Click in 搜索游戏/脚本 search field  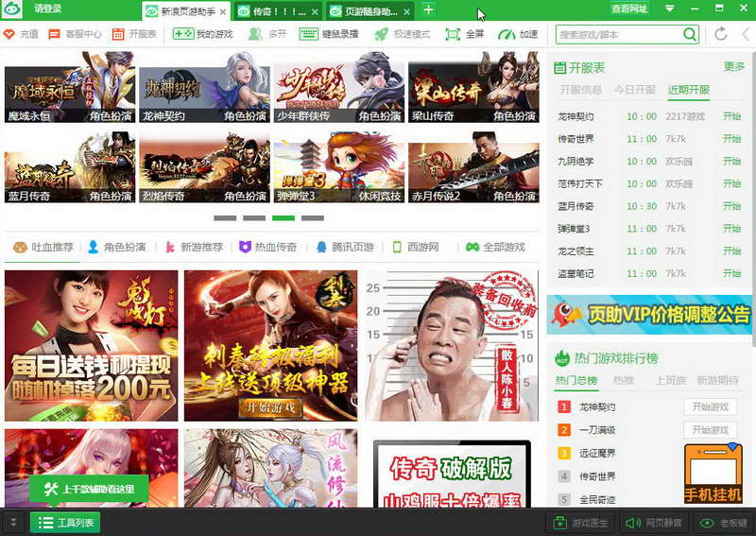tap(620, 35)
